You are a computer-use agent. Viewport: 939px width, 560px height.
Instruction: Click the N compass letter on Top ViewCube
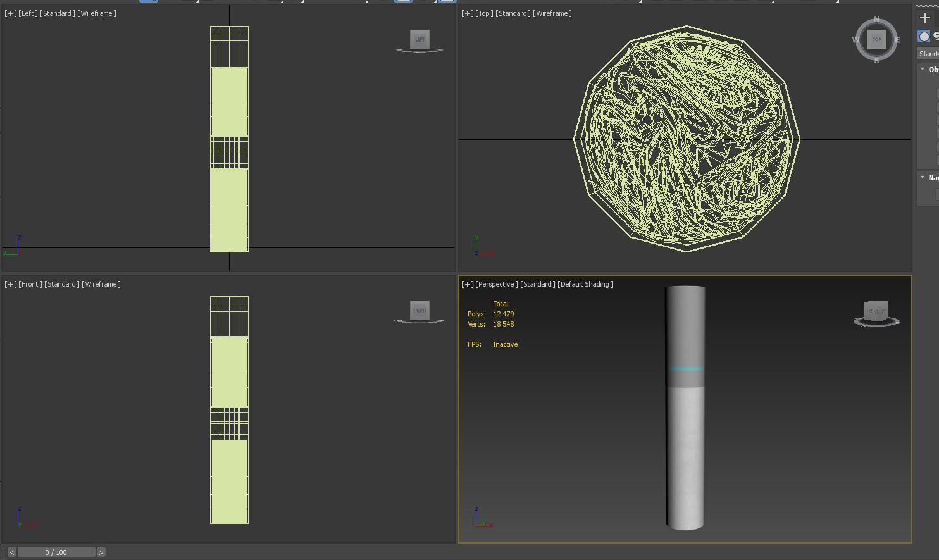click(876, 19)
